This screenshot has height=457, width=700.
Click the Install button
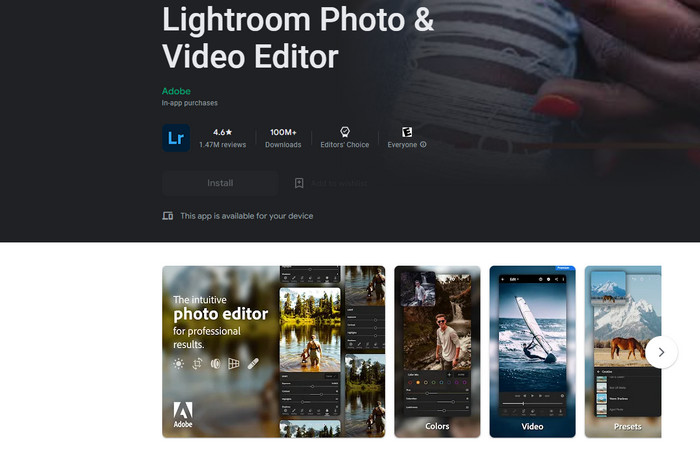[220, 183]
